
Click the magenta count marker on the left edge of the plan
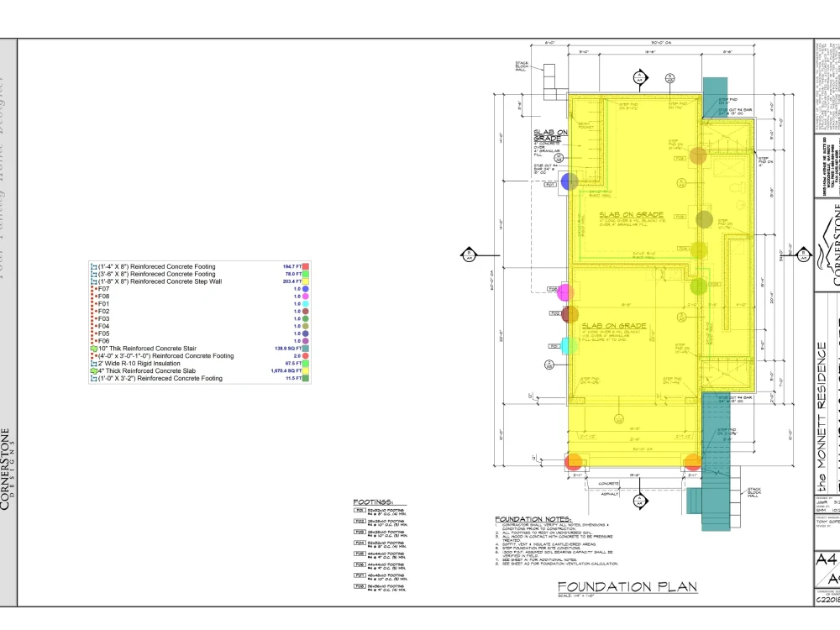pyautogui.click(x=564, y=292)
